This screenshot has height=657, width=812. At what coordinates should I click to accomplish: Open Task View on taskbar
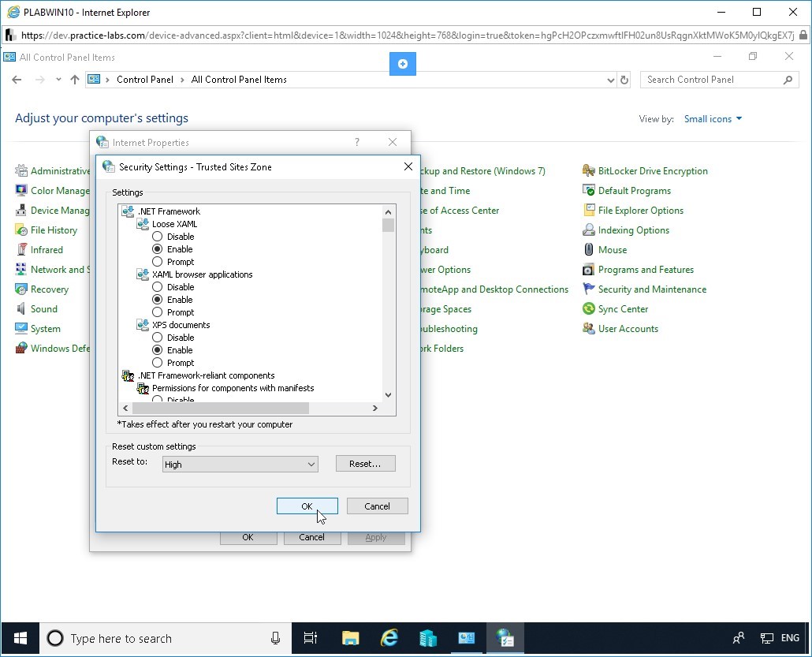pyautogui.click(x=310, y=638)
